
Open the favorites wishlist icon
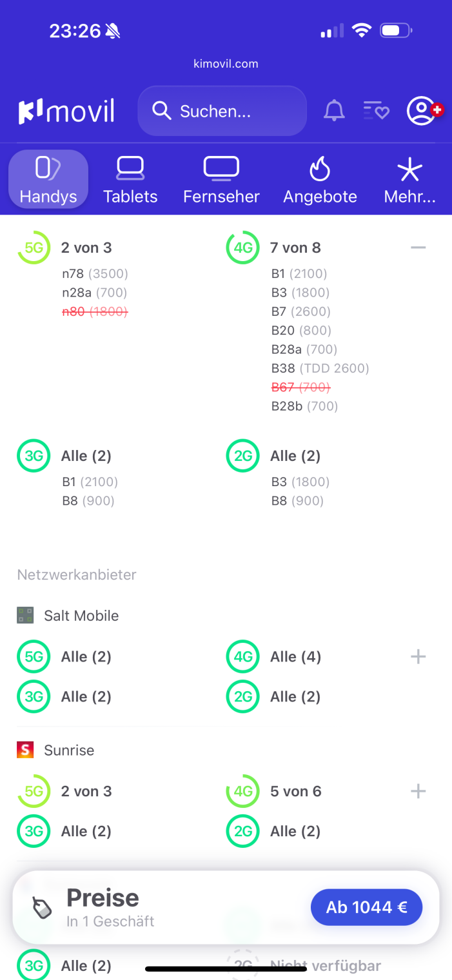coord(377,112)
